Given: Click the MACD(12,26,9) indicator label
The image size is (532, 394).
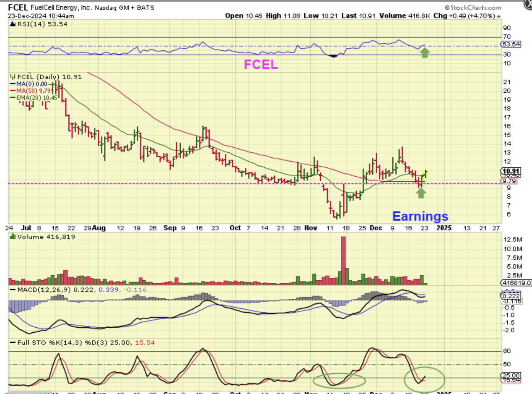Looking at the screenshot, I should 39,290.
